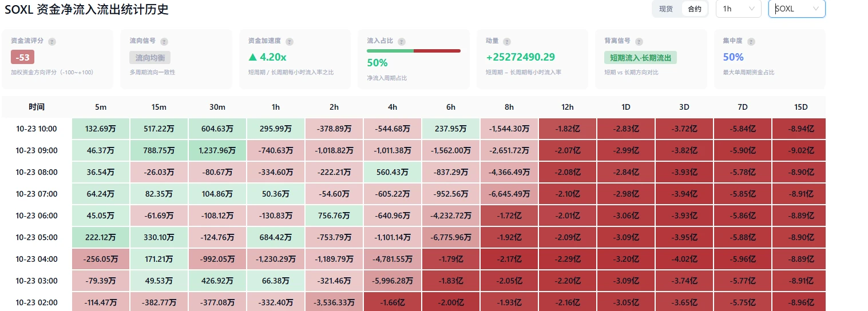Click the 10-23 06:00 row label

(37, 216)
